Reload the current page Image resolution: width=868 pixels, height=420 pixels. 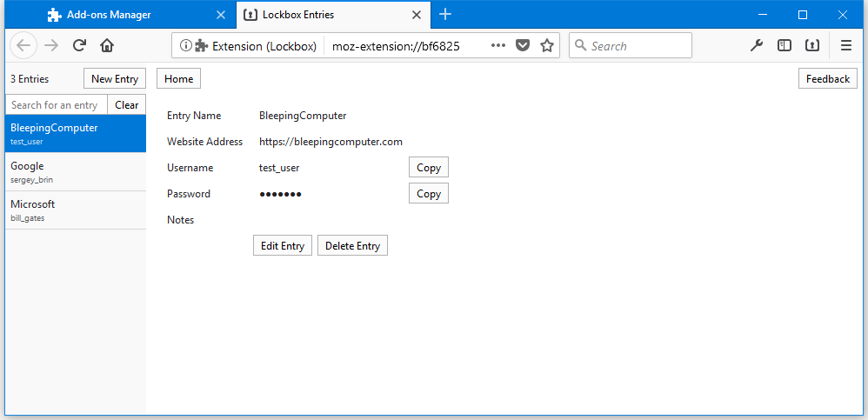pos(79,46)
